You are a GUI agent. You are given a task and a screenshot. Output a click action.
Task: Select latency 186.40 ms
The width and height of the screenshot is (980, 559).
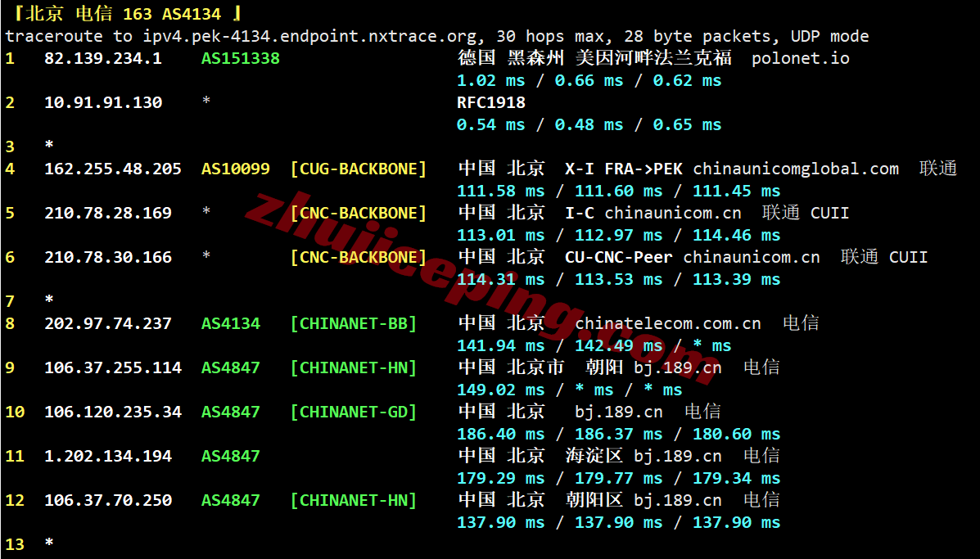point(501,434)
